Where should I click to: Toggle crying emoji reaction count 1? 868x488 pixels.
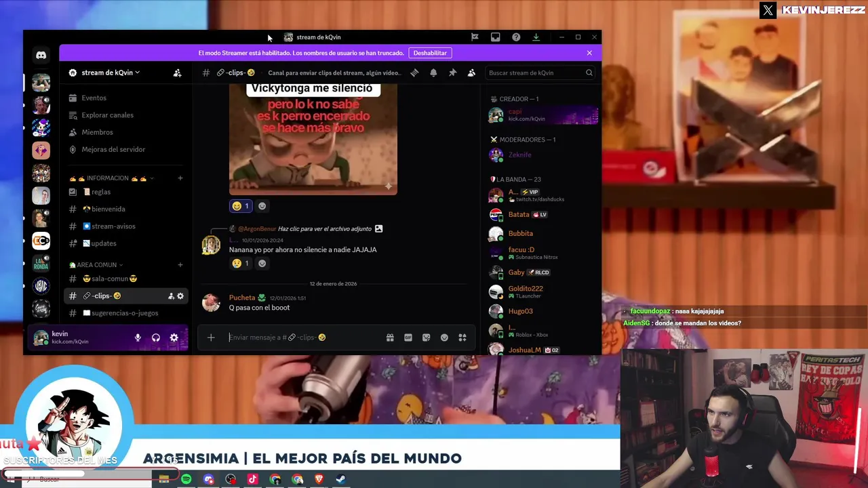point(240,264)
